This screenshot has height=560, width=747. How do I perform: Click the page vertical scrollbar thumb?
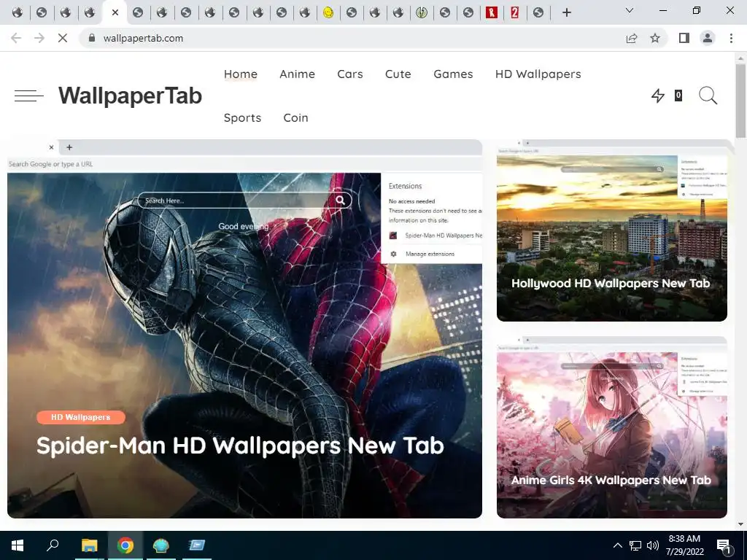740,101
